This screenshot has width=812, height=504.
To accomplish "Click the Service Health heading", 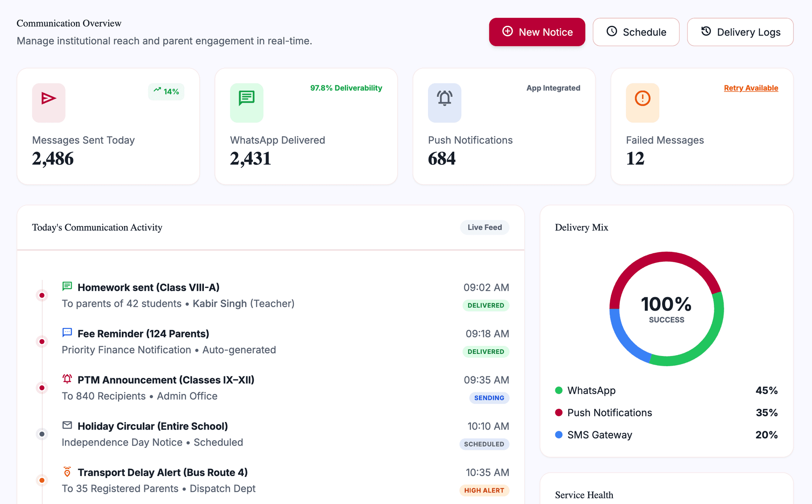I will 584,495.
